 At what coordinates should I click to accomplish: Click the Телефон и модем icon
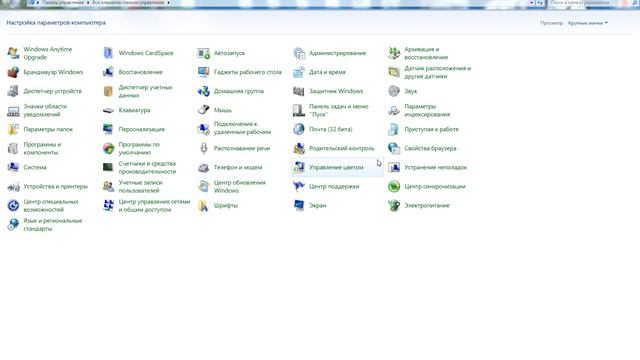point(203,167)
